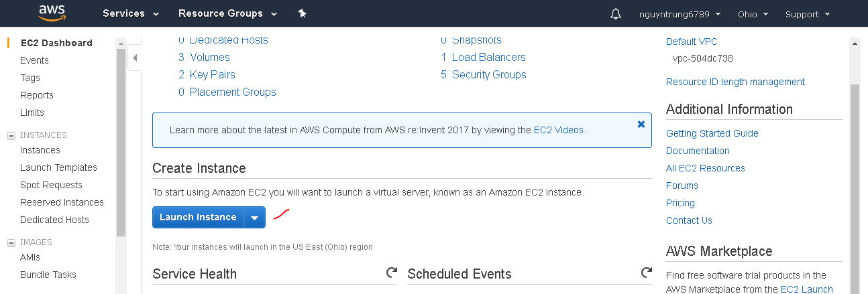This screenshot has width=868, height=294.
Task: Refresh the Scheduled Events section
Action: tap(646, 273)
